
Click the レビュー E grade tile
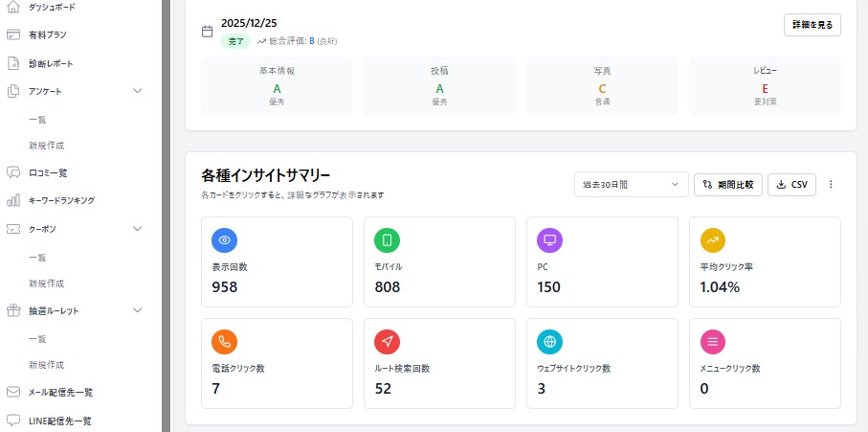point(765,86)
